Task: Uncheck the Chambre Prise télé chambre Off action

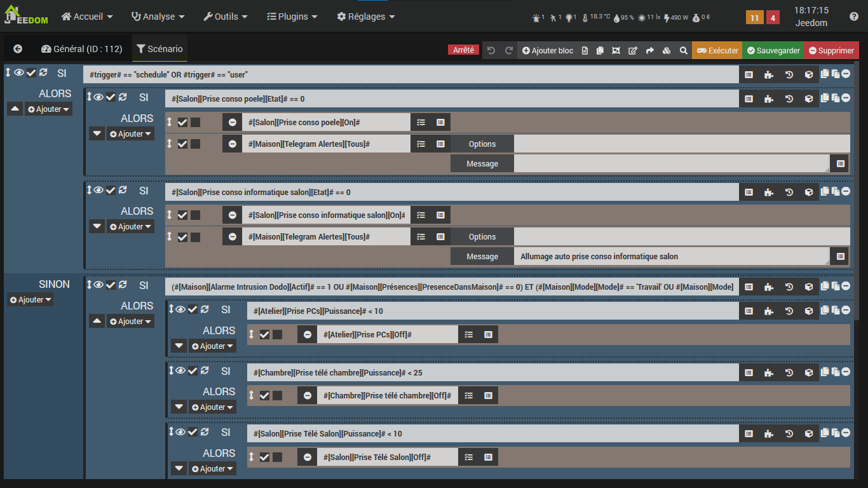Action: pyautogui.click(x=264, y=396)
